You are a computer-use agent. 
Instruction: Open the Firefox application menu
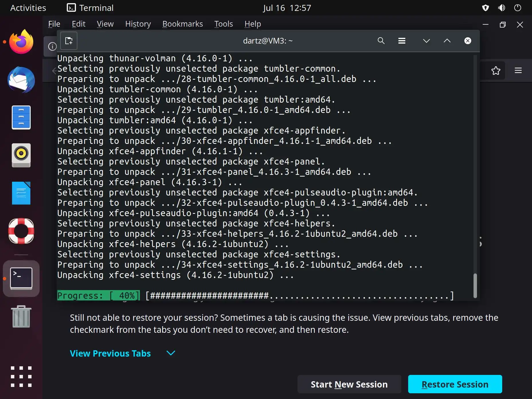coord(518,71)
